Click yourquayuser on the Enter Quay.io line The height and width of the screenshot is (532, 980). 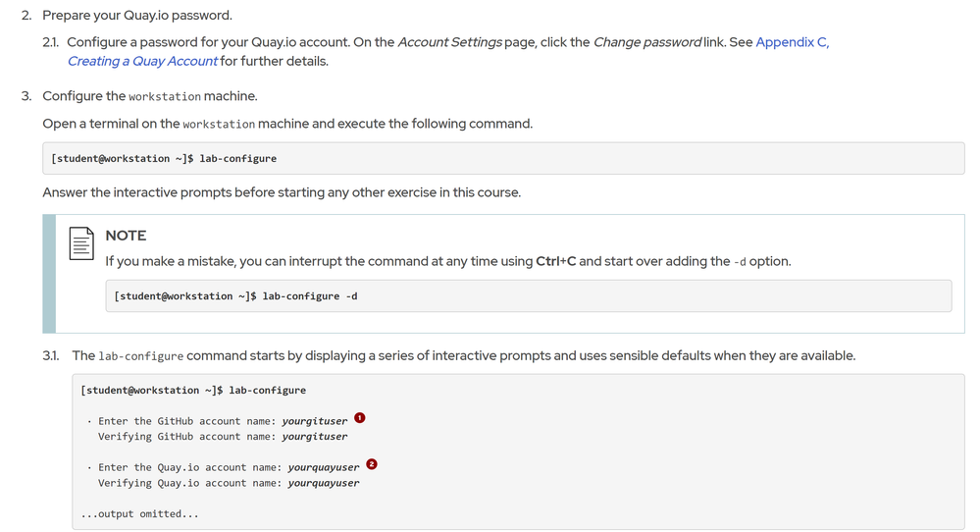323,467
